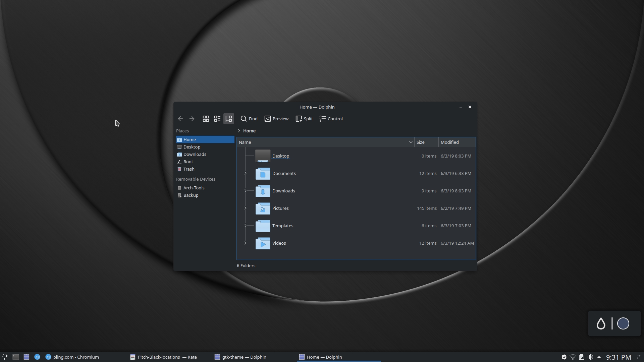Image resolution: width=644 pixels, height=362 pixels.
Task: Open Downloads in the Places panel
Action: point(205,154)
